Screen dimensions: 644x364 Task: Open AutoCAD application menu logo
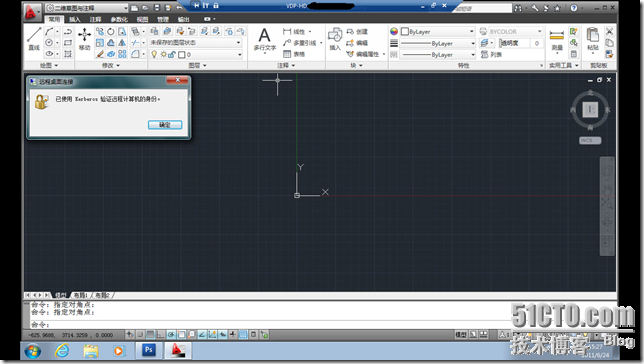click(x=31, y=12)
